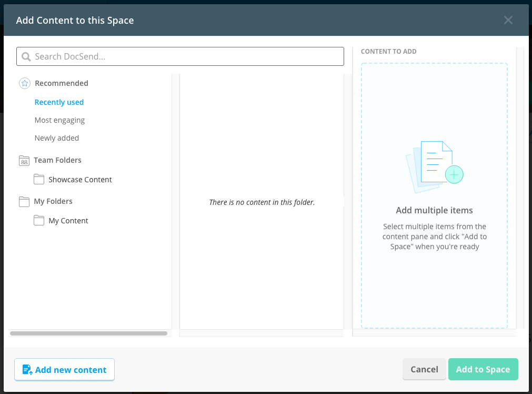Select Most engaging filter
The height and width of the screenshot is (394, 532).
coord(59,120)
